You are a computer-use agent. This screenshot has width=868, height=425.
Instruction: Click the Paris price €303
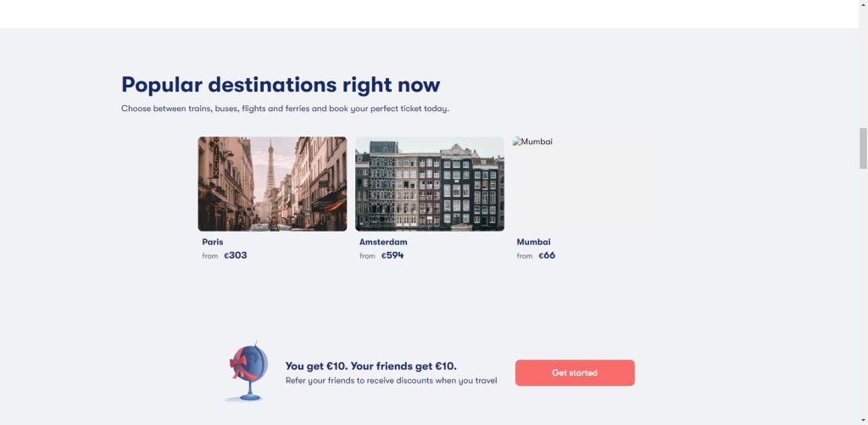pos(236,255)
